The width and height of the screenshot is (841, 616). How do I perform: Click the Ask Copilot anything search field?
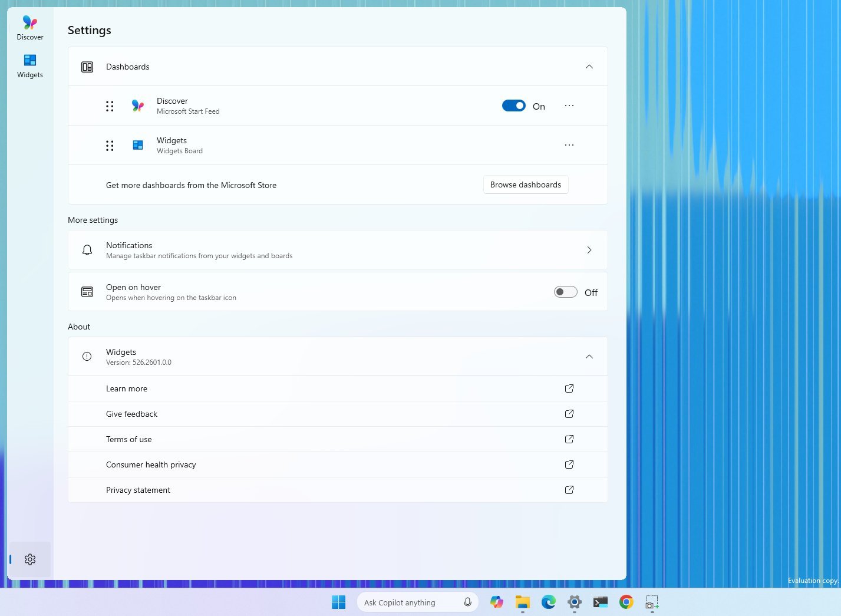413,602
